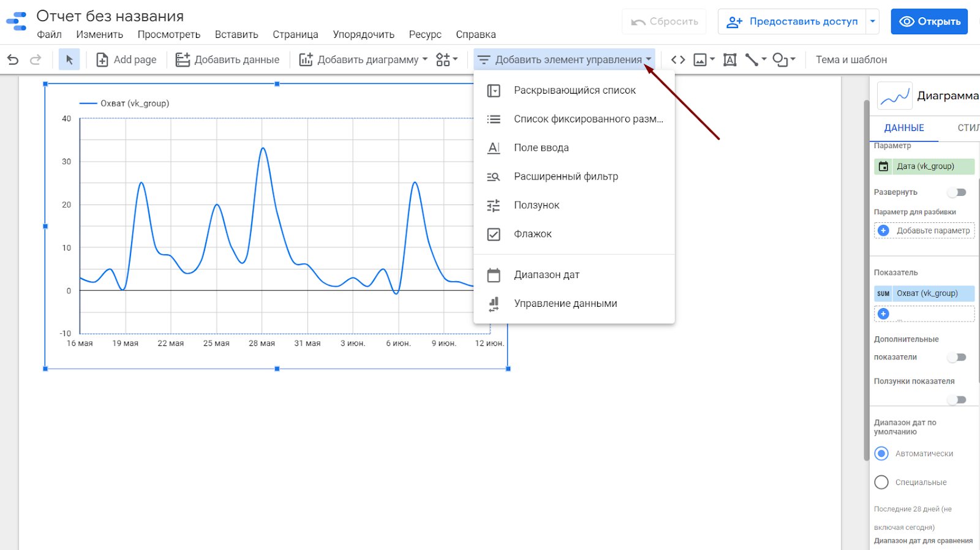This screenshot has height=550, width=980.
Task: Select Ползунок slider control option
Action: [537, 205]
